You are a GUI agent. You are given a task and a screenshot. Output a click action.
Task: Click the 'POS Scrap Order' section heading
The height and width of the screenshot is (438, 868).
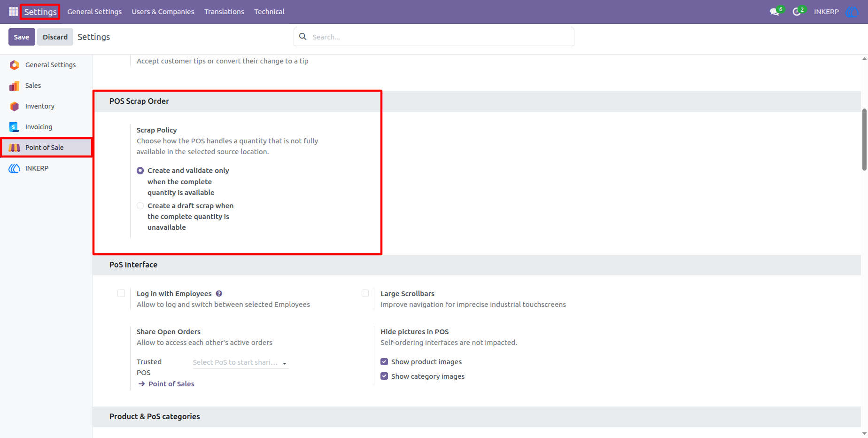click(x=139, y=101)
